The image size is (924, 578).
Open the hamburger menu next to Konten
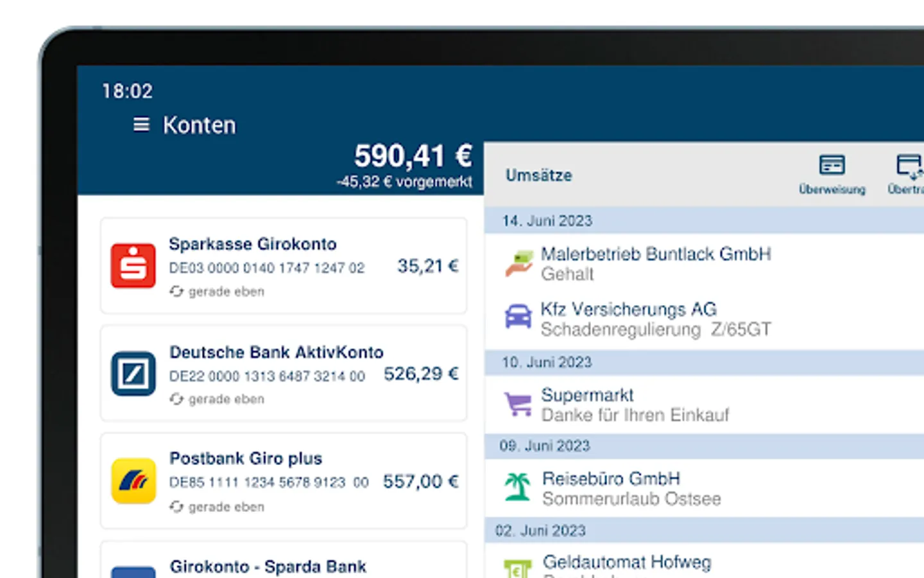coord(141,125)
